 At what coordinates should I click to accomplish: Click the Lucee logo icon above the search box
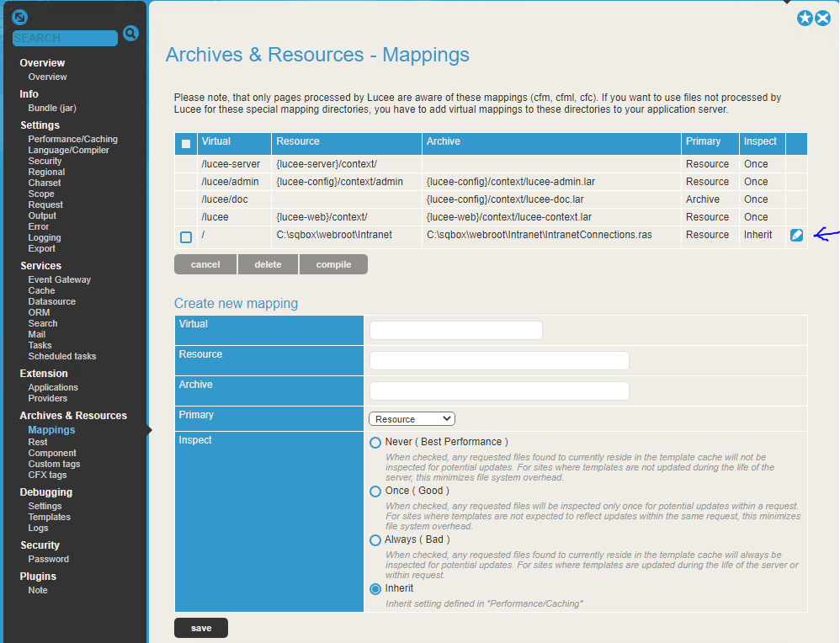[20, 17]
